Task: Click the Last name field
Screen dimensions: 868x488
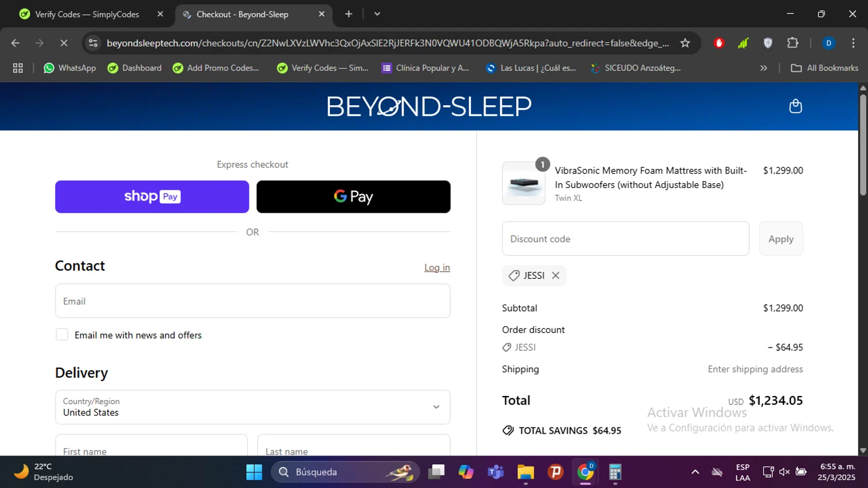Action: coord(354,445)
